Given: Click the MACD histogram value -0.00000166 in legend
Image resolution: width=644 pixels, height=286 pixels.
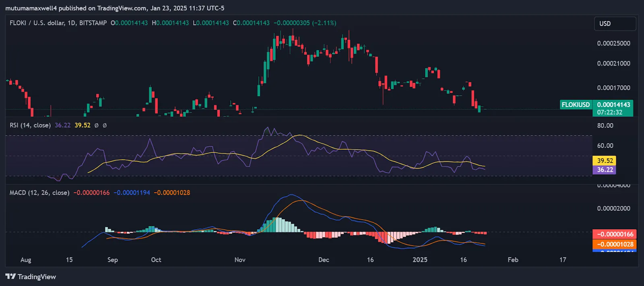Looking at the screenshot, I should [91, 193].
